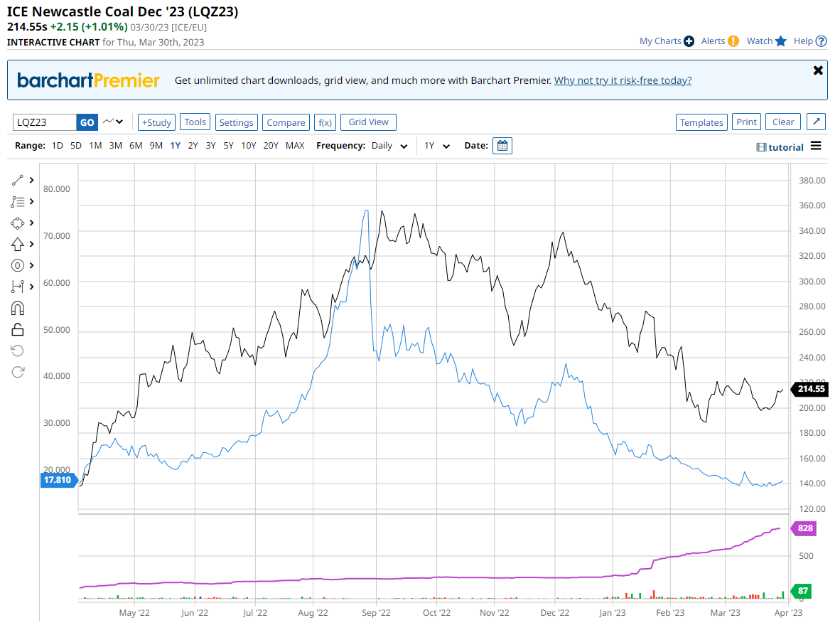Expand the 1Y period dropdown
840x630 pixels.
click(437, 146)
